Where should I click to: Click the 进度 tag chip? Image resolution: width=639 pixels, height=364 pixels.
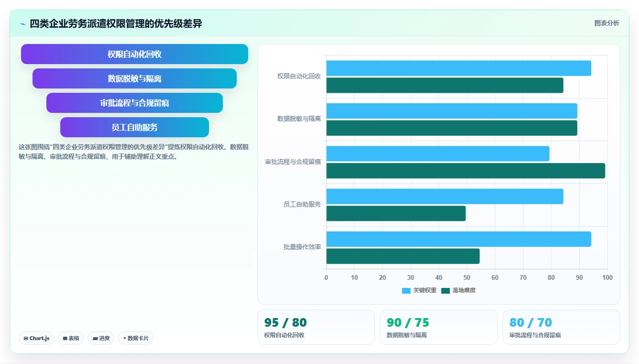(101, 338)
